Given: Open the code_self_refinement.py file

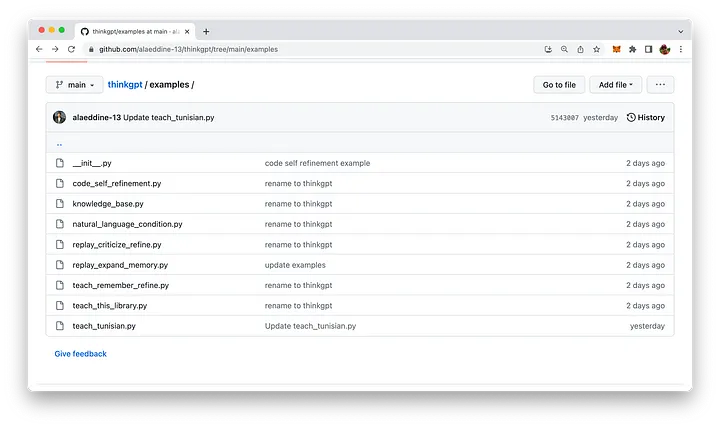Looking at the screenshot, I should pyautogui.click(x=117, y=183).
